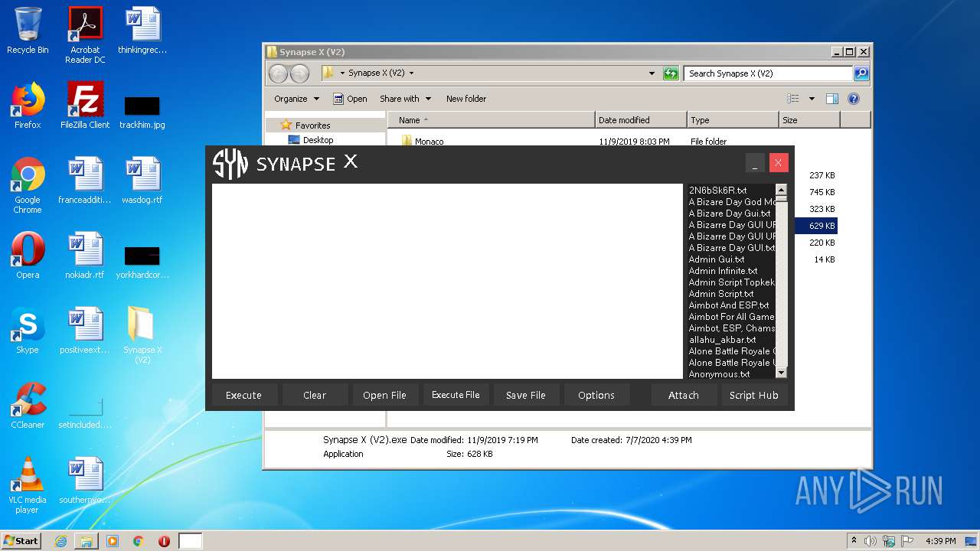Open the Script Hub

754,395
